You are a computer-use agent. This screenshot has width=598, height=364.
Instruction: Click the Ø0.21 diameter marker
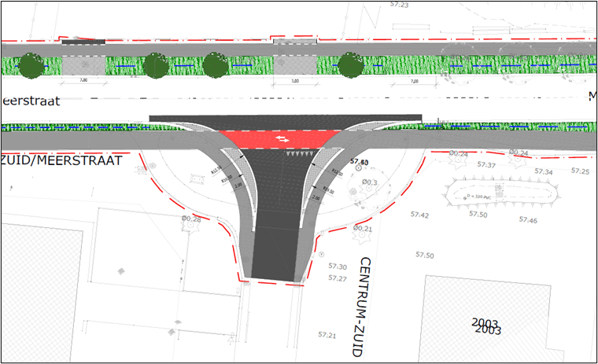[363, 228]
